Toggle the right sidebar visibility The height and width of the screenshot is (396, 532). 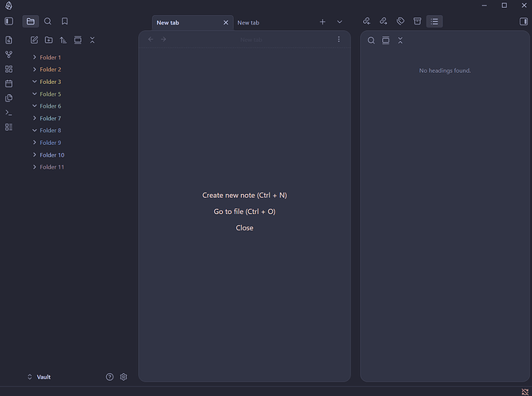pos(523,21)
